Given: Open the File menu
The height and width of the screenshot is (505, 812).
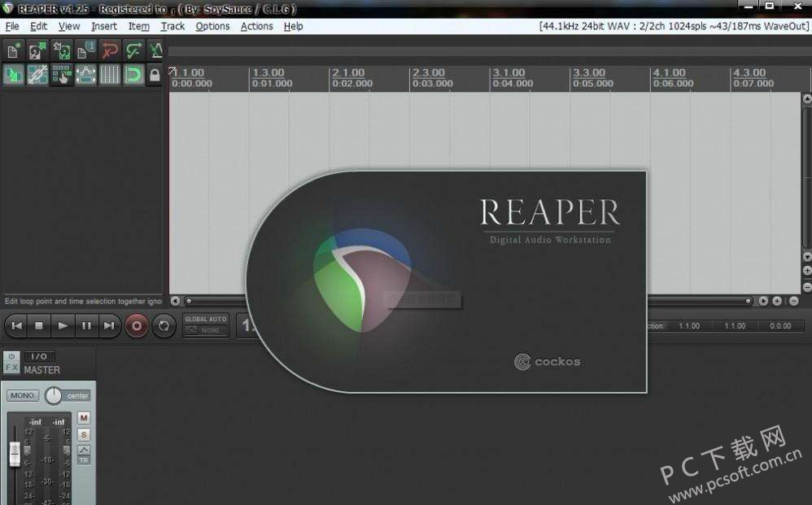Looking at the screenshot, I should click(12, 26).
